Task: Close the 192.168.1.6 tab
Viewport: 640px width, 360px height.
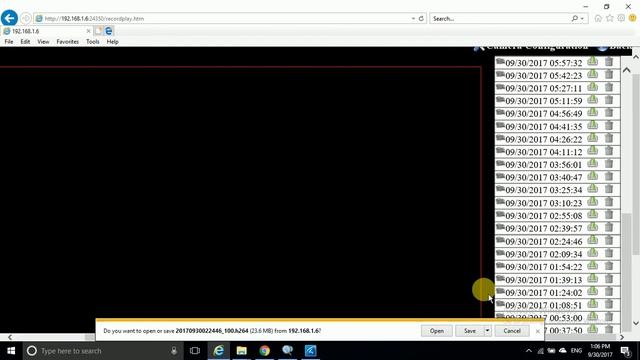Action: coord(88,31)
